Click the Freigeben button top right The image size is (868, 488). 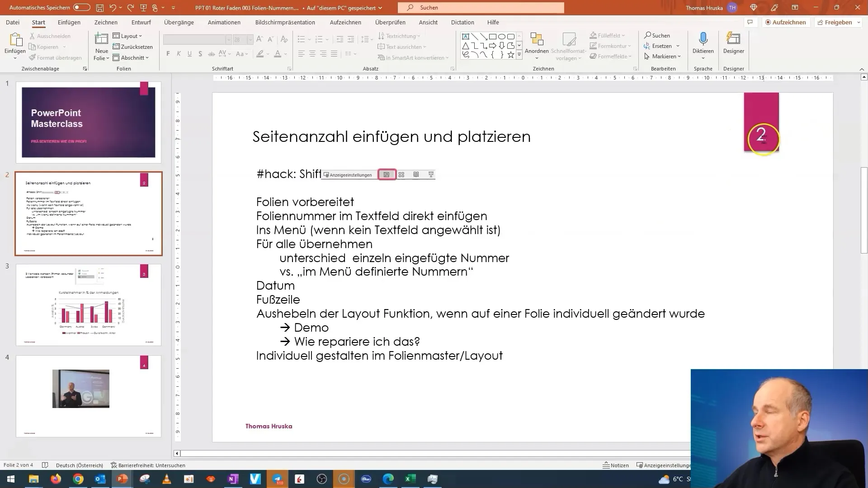point(838,22)
